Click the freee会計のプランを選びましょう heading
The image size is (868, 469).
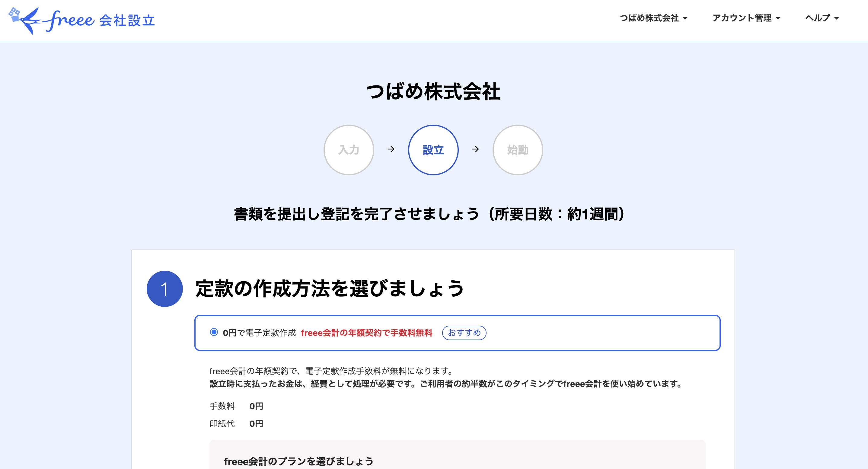(x=299, y=461)
